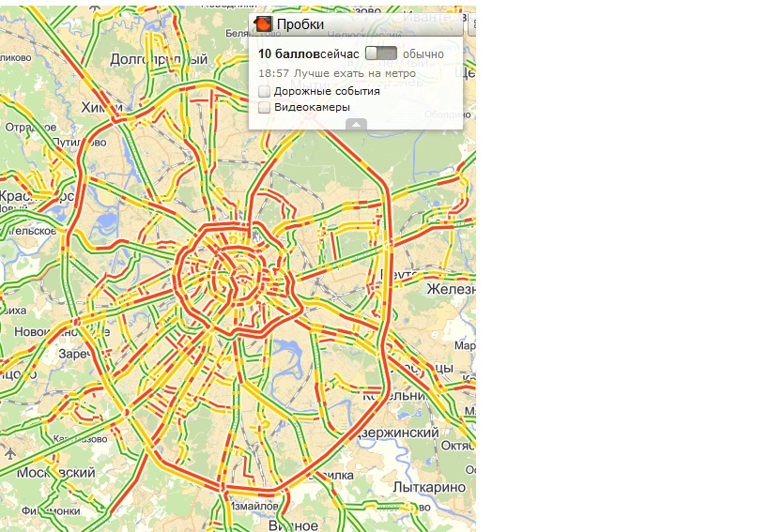769x532 pixels.
Task: Enable the Видеокамеры checkbox
Action: 265,108
